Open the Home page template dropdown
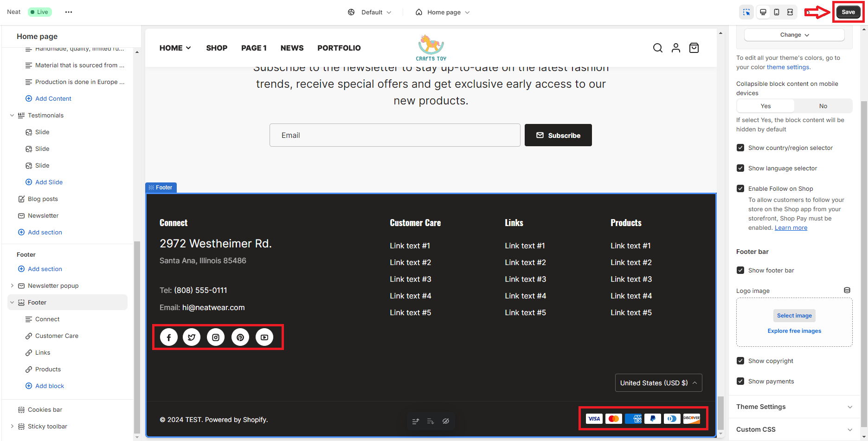Viewport: 868px width, 441px height. (442, 12)
